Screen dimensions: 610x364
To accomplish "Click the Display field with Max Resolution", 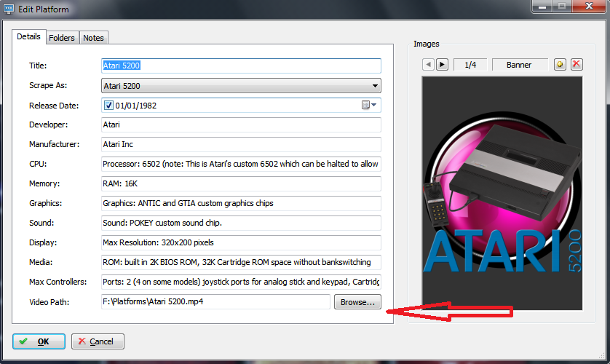I will pyautogui.click(x=241, y=242).
